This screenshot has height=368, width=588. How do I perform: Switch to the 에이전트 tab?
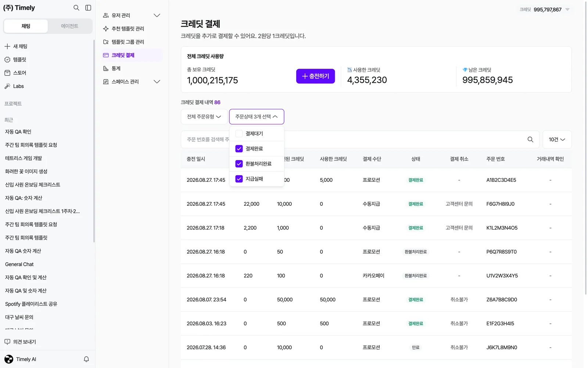pos(69,26)
